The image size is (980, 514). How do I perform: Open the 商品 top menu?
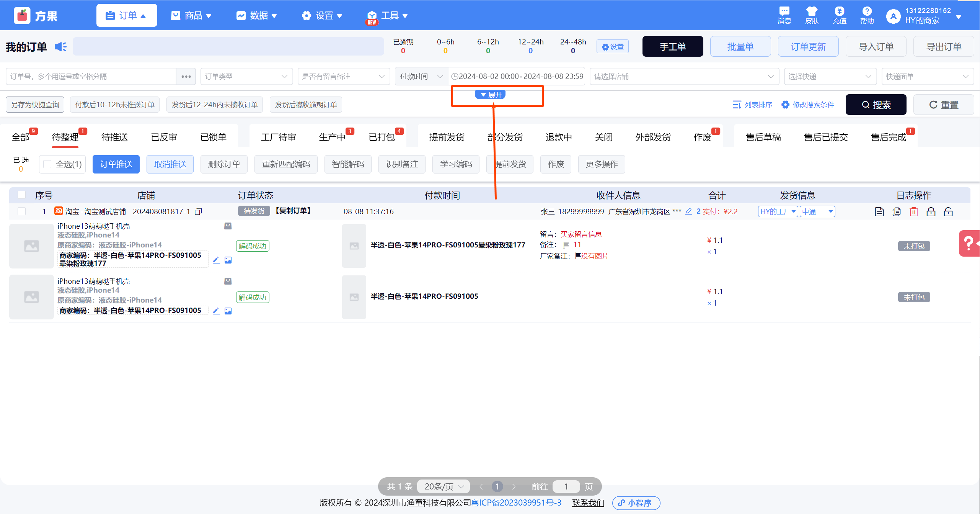(191, 16)
